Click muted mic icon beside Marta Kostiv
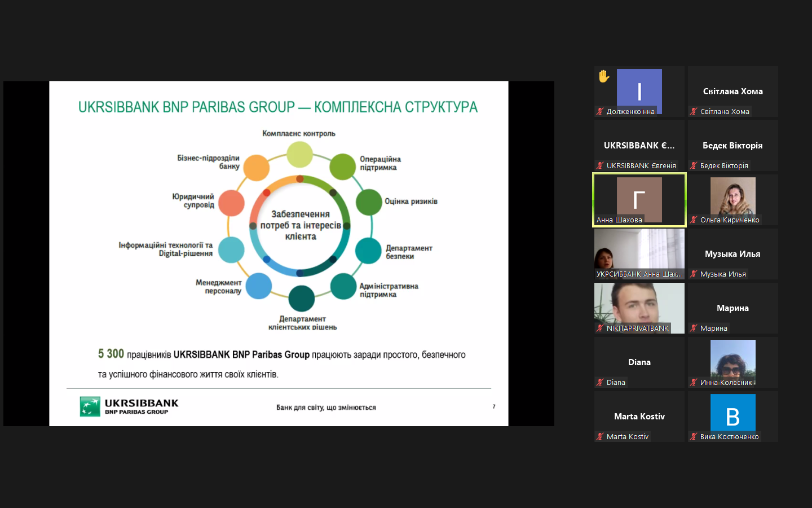812x508 pixels. [x=600, y=437]
